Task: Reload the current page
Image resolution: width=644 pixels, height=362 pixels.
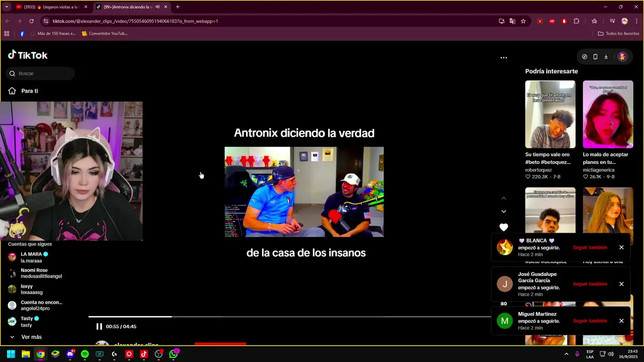Action: click(x=31, y=21)
